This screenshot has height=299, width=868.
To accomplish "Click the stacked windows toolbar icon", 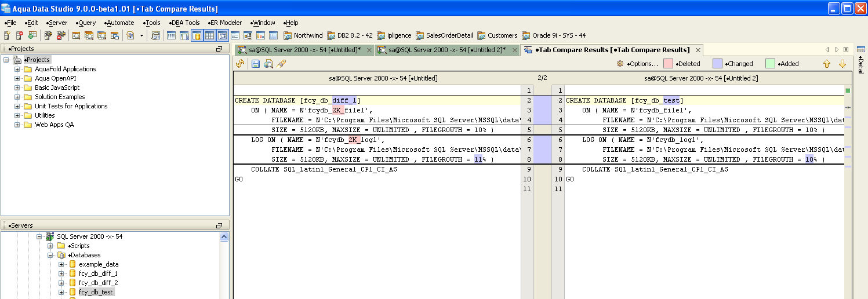I will [114, 35].
